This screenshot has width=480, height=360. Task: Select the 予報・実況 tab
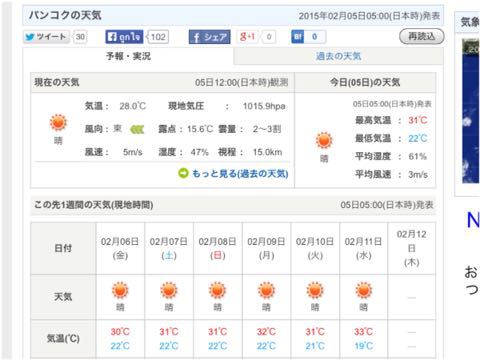128,56
